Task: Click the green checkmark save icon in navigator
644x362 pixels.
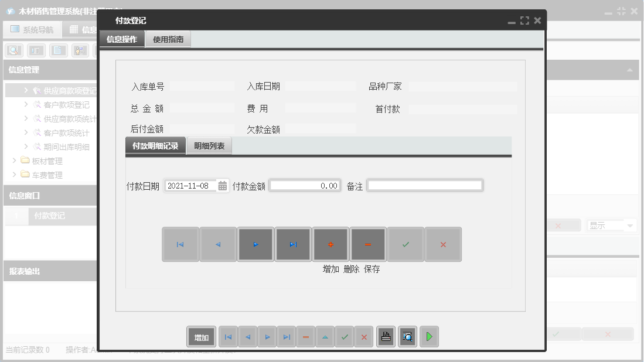Action: pos(406,244)
